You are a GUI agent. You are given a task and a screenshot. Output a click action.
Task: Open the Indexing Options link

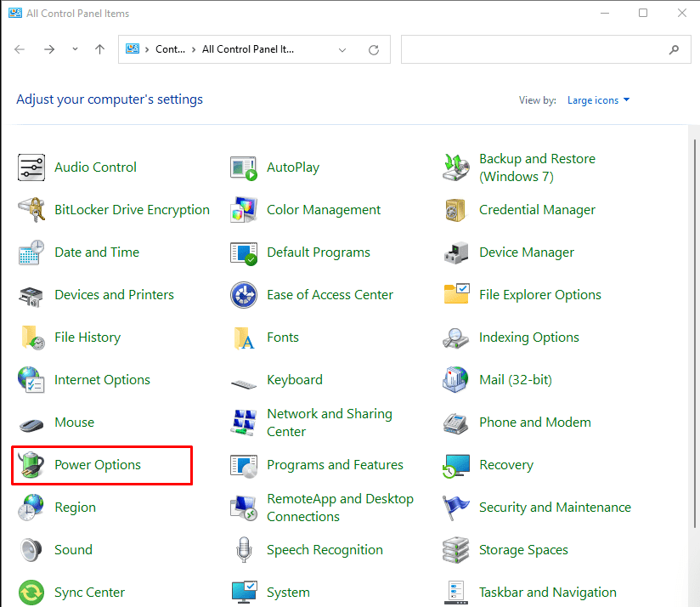[x=528, y=338]
